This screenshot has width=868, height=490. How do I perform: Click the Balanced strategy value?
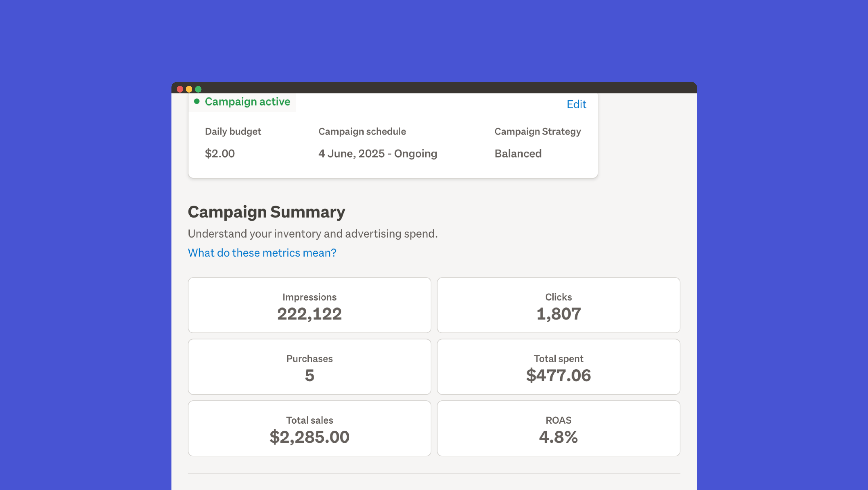coord(518,153)
